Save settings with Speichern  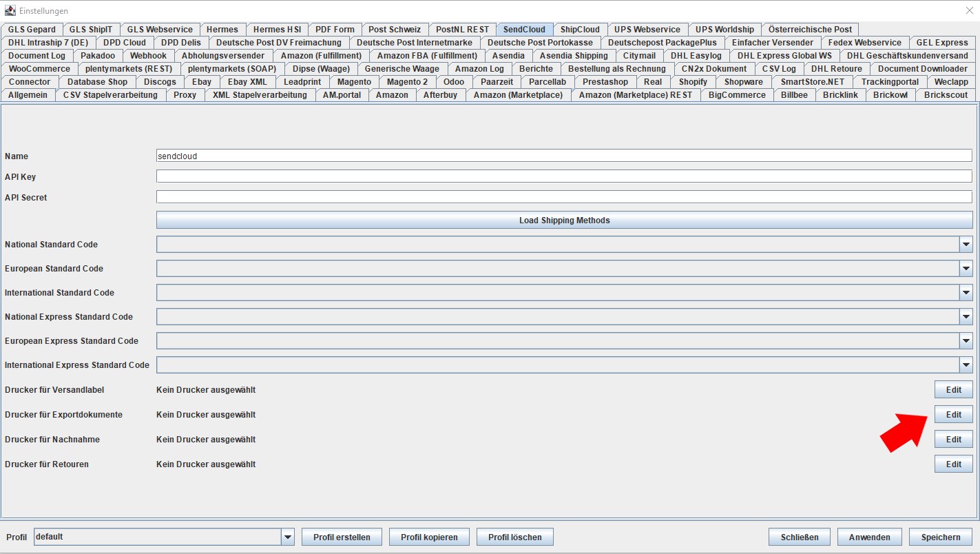point(940,537)
